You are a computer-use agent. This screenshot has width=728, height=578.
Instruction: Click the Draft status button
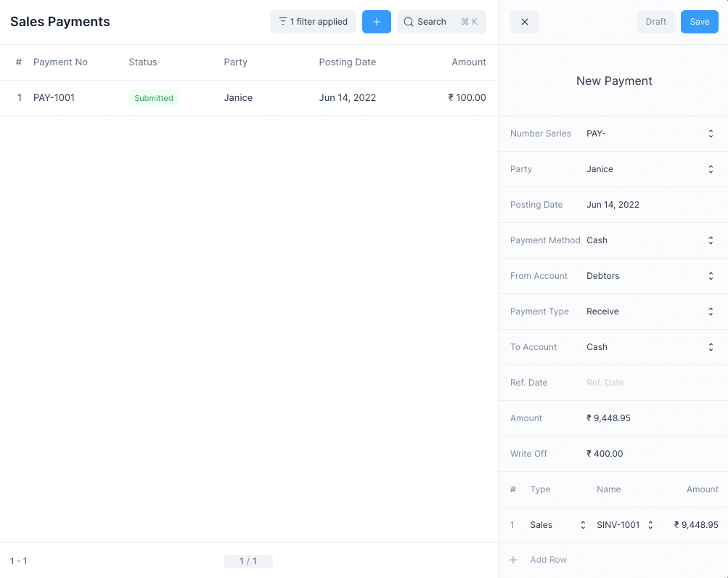[655, 22]
